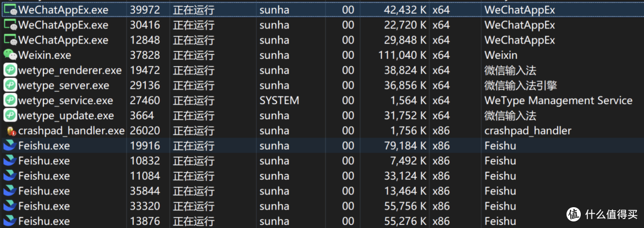The width and height of the screenshot is (644, 228).
Task: Select the wetype_renderer.exe process name
Action: point(70,70)
